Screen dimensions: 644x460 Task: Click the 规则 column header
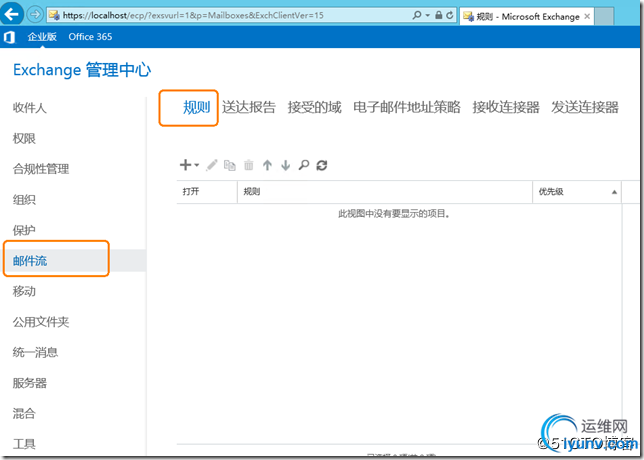(x=385, y=192)
